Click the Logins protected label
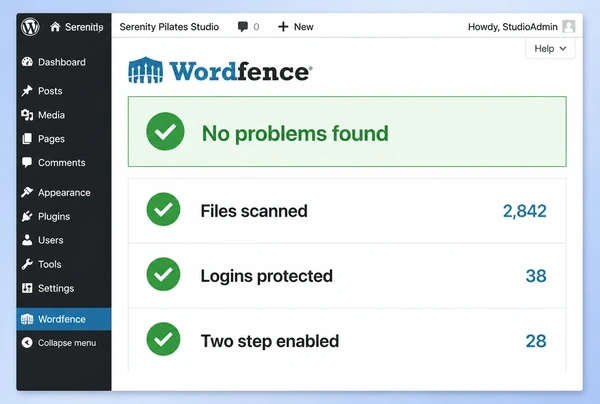This screenshot has height=404, width=600. (267, 276)
